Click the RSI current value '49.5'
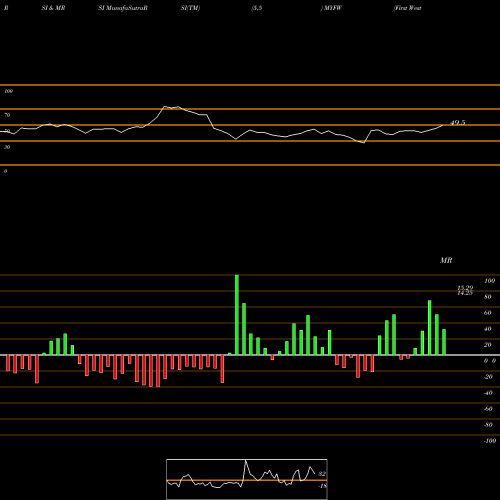The height and width of the screenshot is (500, 500). click(458, 123)
